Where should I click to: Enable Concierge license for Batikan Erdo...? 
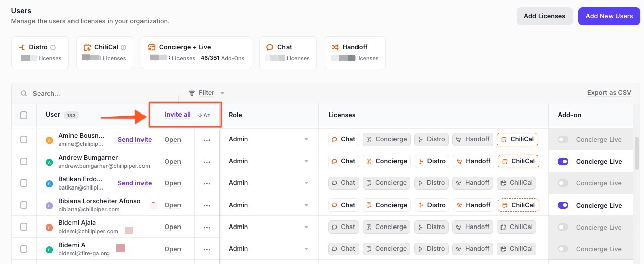pos(387,183)
